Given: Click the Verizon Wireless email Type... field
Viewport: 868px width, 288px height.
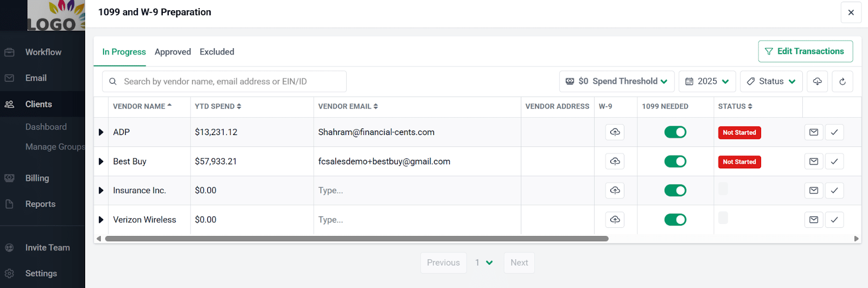Looking at the screenshot, I should [417, 220].
